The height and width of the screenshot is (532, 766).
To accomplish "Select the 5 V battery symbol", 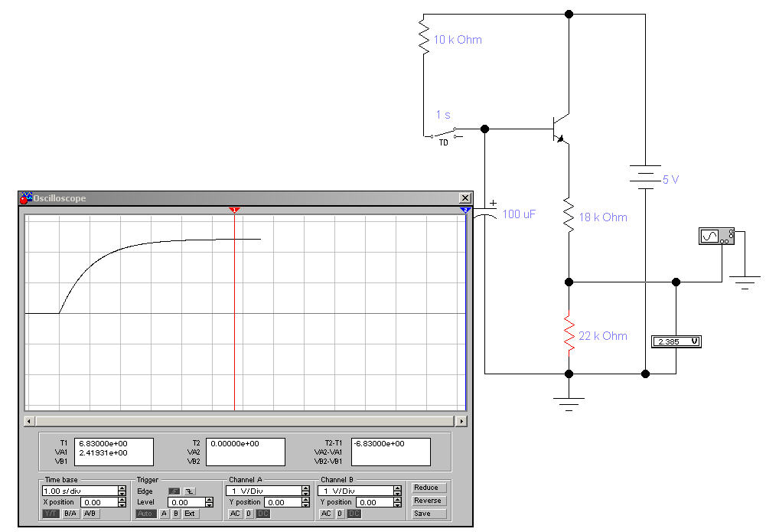I will [645, 177].
